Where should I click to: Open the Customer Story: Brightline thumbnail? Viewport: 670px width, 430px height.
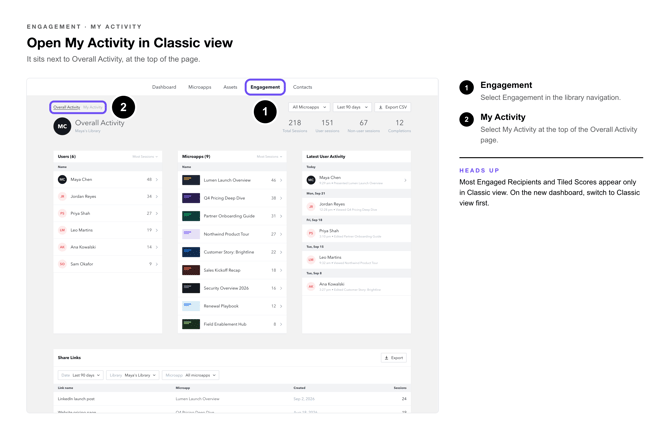point(191,252)
